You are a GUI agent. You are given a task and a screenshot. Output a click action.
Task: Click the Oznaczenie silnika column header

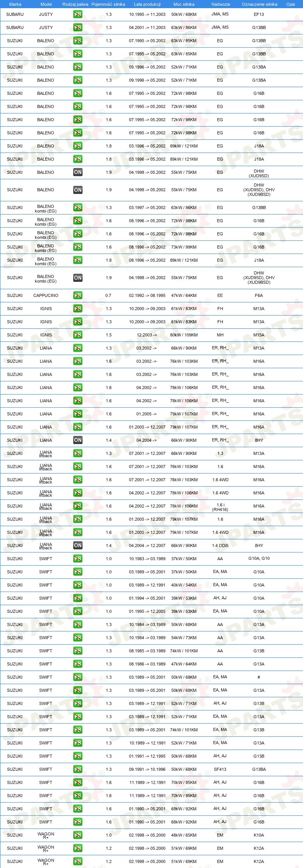coord(260,4)
